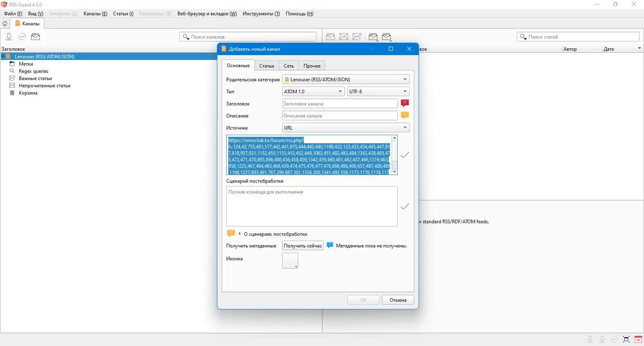Sort articles by Автор column header
644x346 pixels.
point(582,49)
